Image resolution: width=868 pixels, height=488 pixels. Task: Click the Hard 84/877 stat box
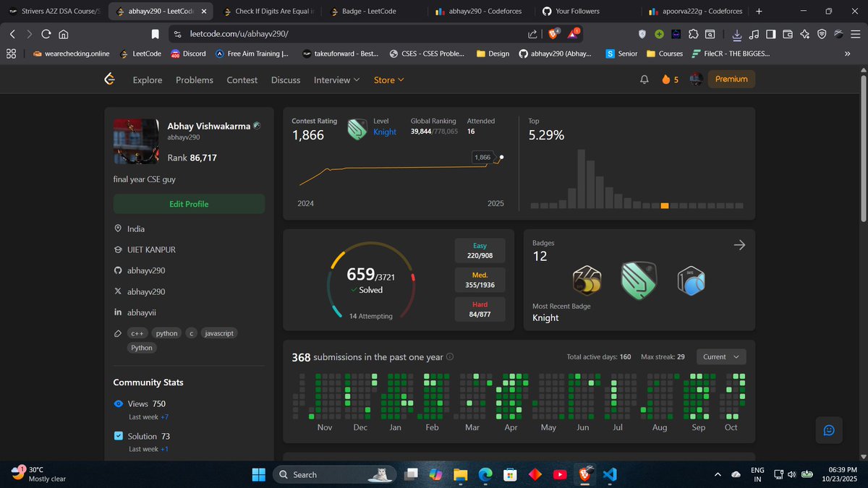pyautogui.click(x=480, y=309)
